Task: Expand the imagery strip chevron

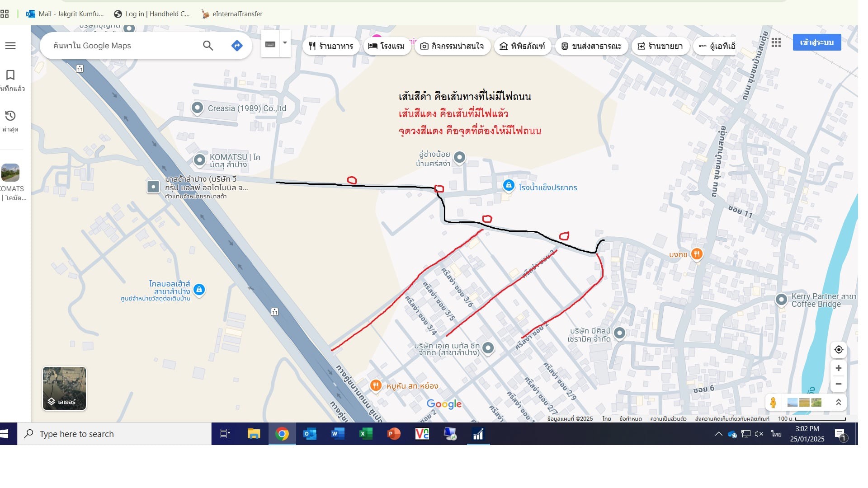Action: click(838, 402)
